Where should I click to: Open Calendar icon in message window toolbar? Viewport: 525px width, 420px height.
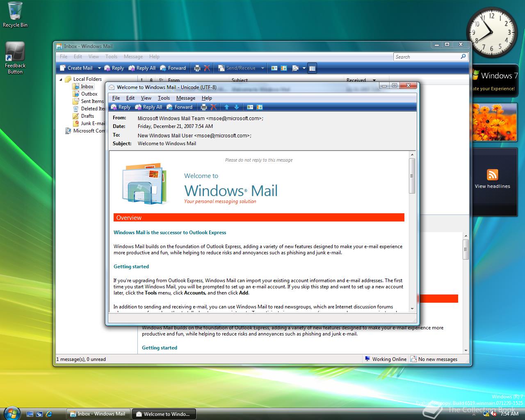260,107
